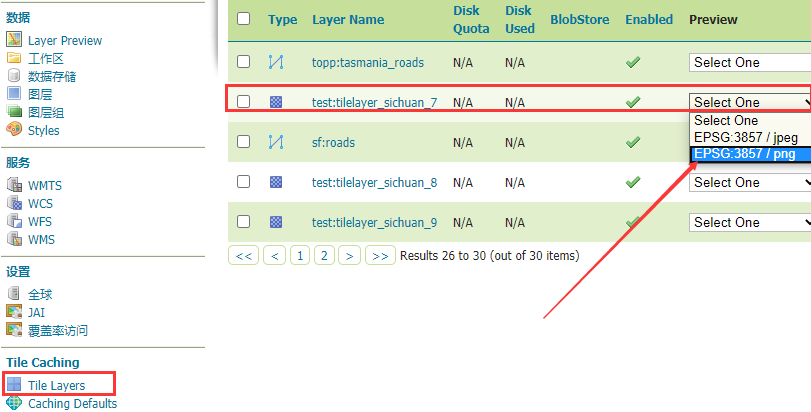
Task: Open sf:roads layer link
Action: (334, 142)
